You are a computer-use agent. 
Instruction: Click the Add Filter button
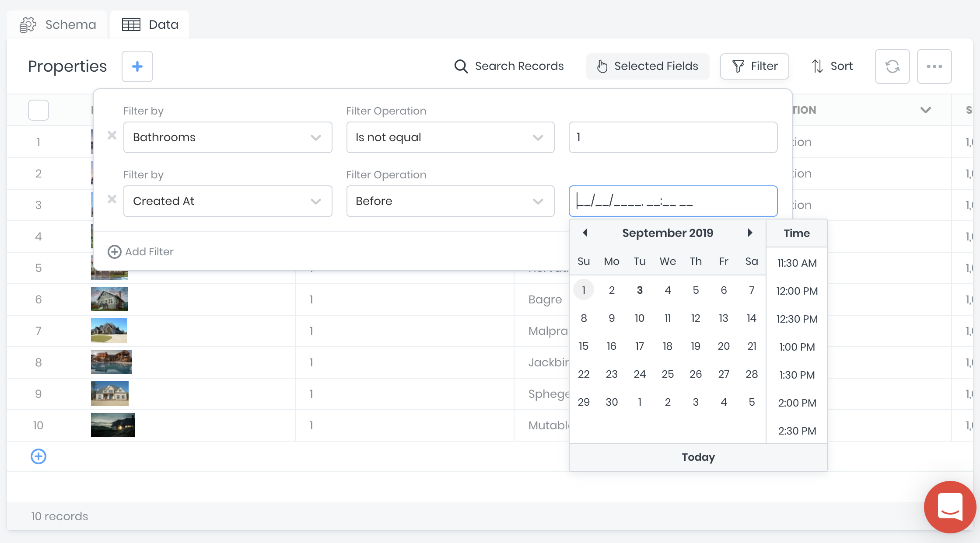pyautogui.click(x=141, y=252)
